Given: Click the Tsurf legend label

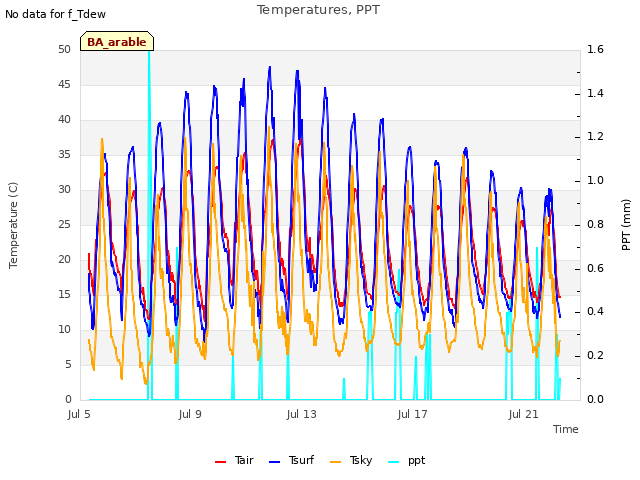Looking at the screenshot, I should pyautogui.click(x=301, y=460).
